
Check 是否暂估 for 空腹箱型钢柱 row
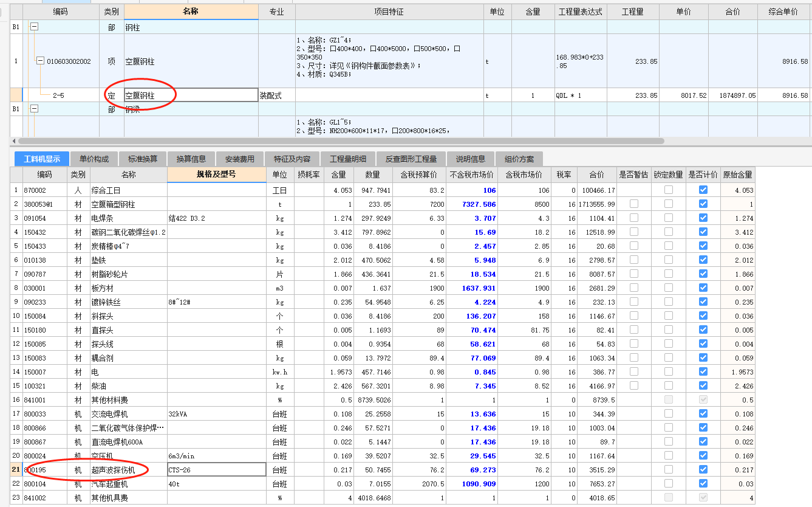[x=634, y=204]
